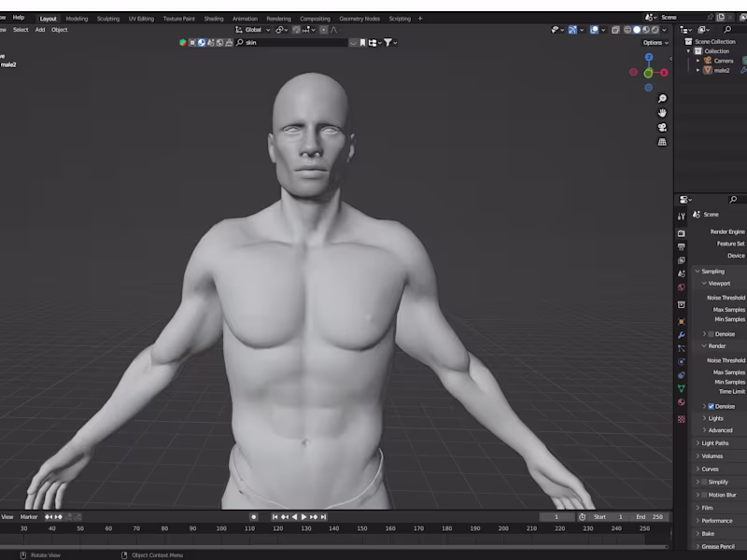
Task: Switch to the Modeling workspace tab
Action: coord(77,19)
